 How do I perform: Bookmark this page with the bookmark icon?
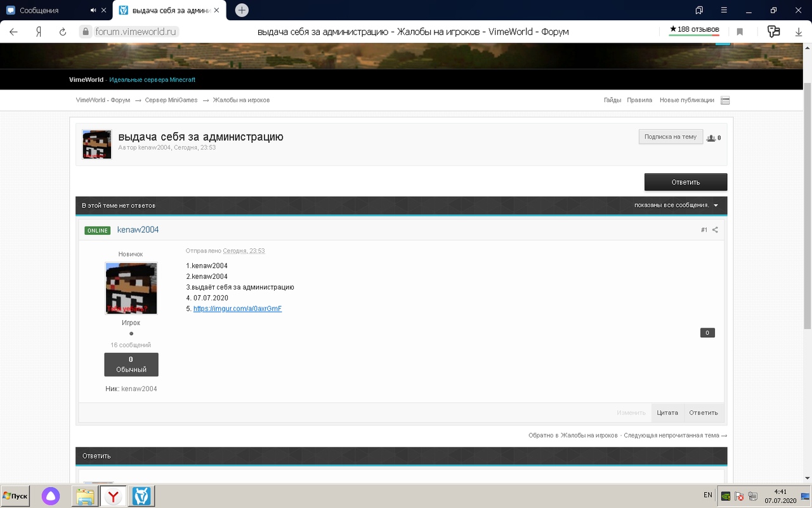click(x=740, y=32)
